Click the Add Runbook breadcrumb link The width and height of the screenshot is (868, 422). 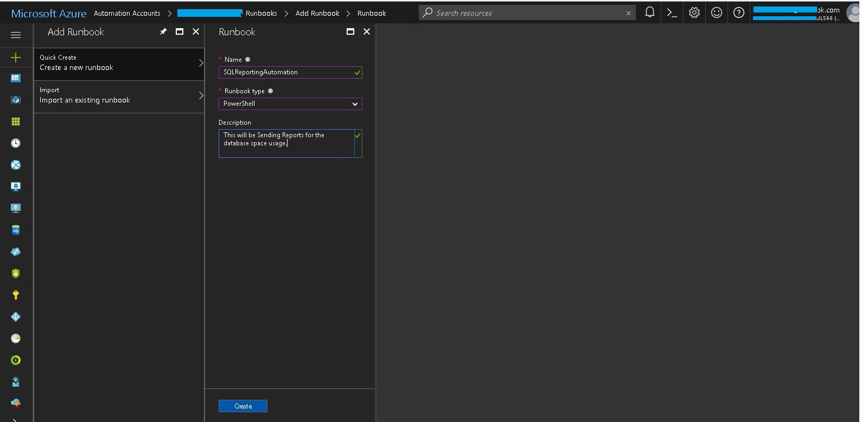click(317, 14)
